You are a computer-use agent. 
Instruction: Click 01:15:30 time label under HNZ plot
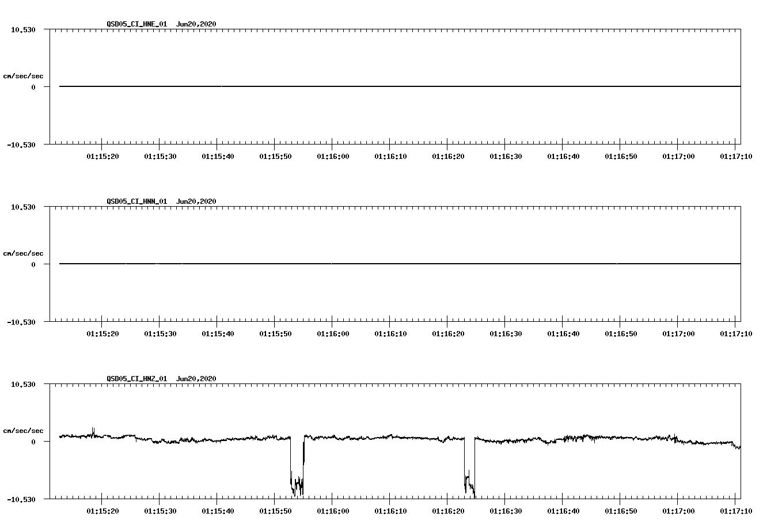pyautogui.click(x=160, y=511)
